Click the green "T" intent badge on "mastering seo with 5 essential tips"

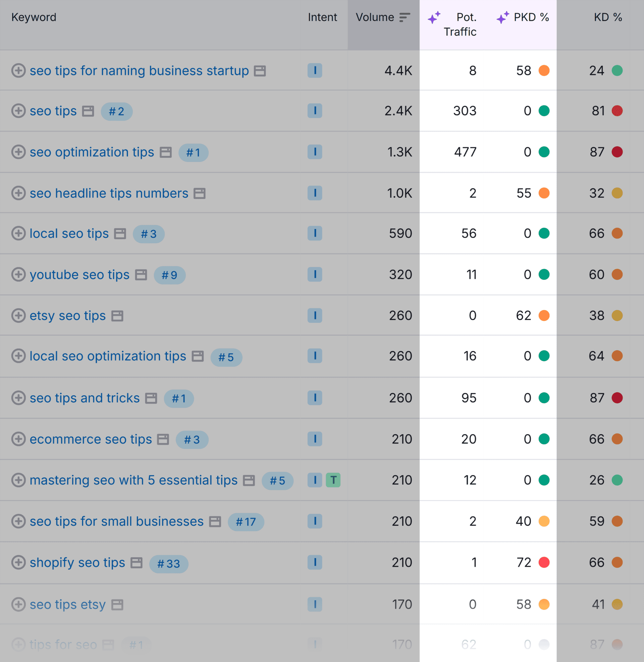point(333,480)
